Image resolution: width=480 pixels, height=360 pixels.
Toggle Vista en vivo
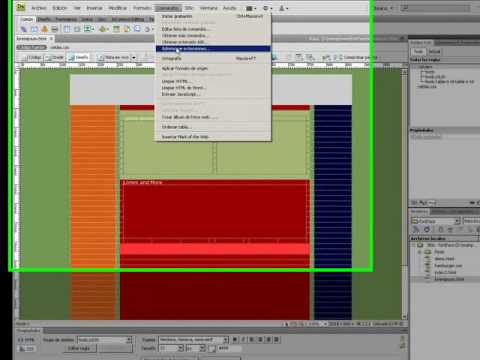click(113, 57)
